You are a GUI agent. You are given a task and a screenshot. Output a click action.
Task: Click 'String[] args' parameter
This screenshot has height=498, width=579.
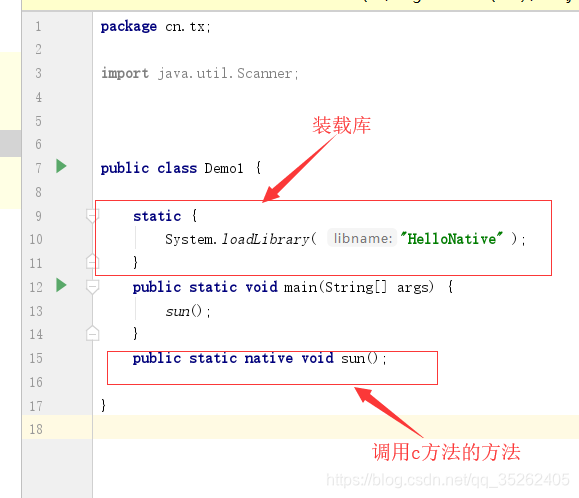pyautogui.click(x=377, y=287)
